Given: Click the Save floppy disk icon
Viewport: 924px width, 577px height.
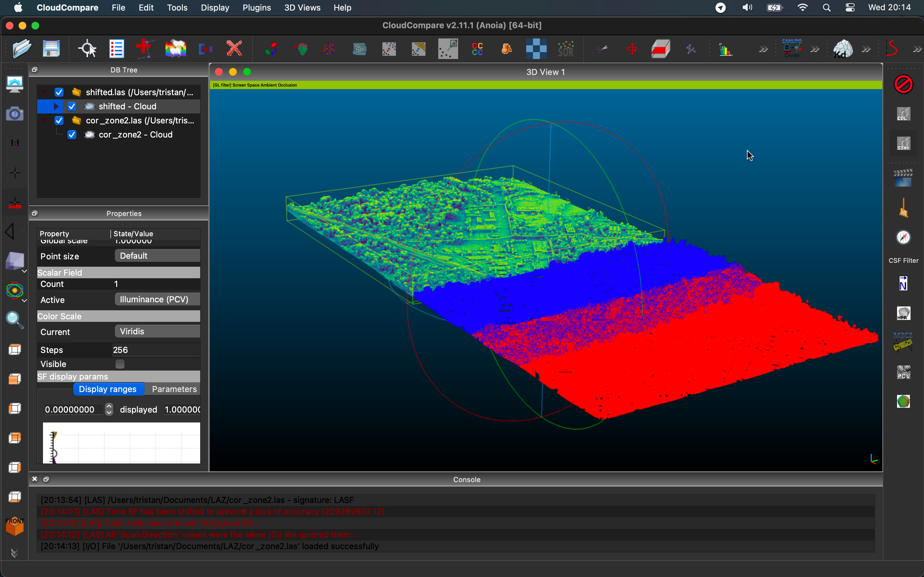Looking at the screenshot, I should point(51,49).
